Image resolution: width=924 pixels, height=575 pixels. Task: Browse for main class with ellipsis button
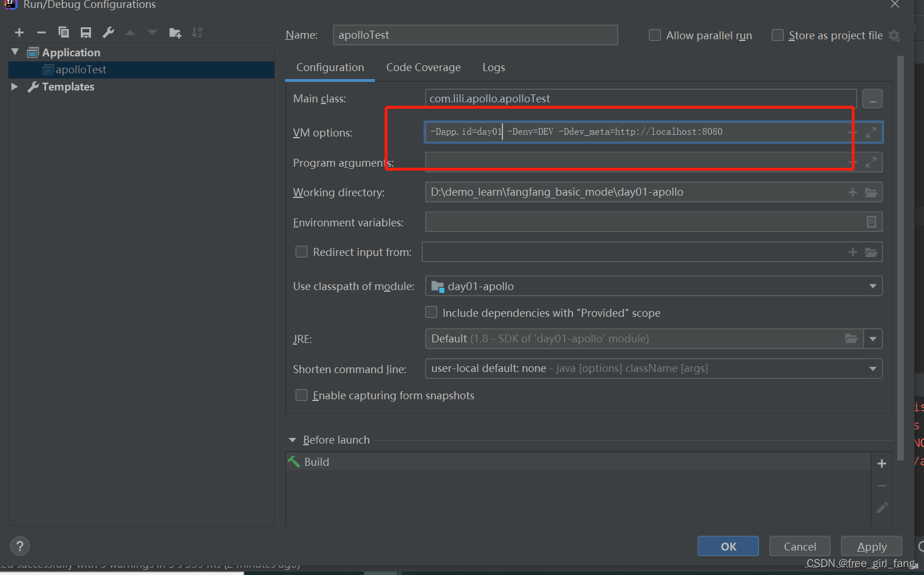(872, 99)
